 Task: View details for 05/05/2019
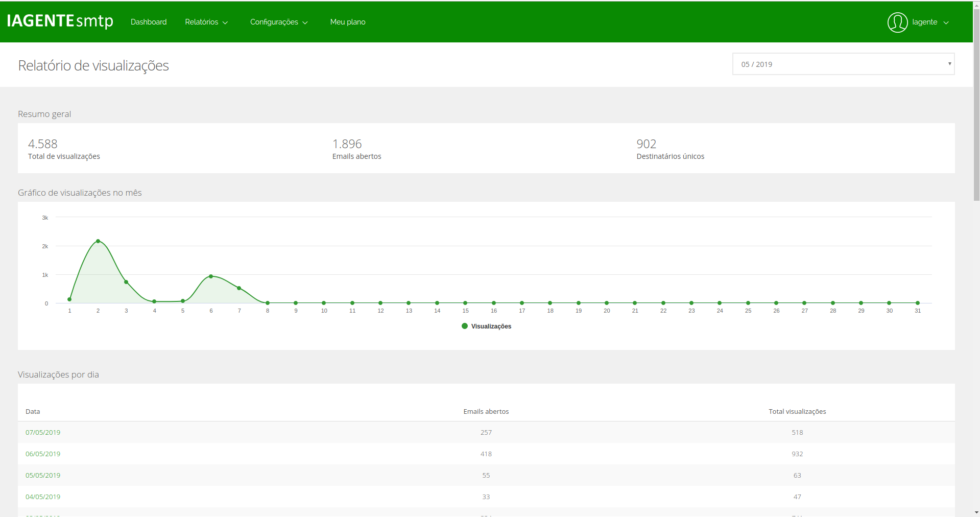(43, 475)
